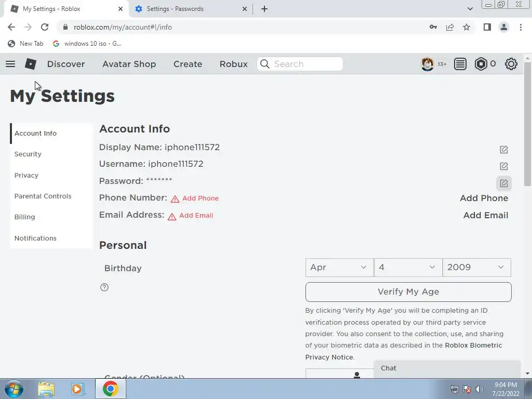This screenshot has width=532, height=399.
Task: Open the Chrome three-dot menu
Action: (x=521, y=27)
